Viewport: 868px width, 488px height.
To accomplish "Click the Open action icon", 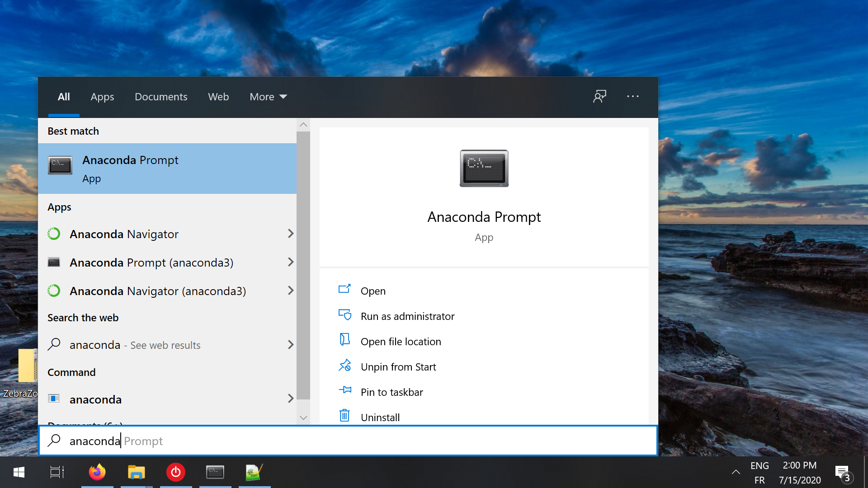I will point(344,289).
